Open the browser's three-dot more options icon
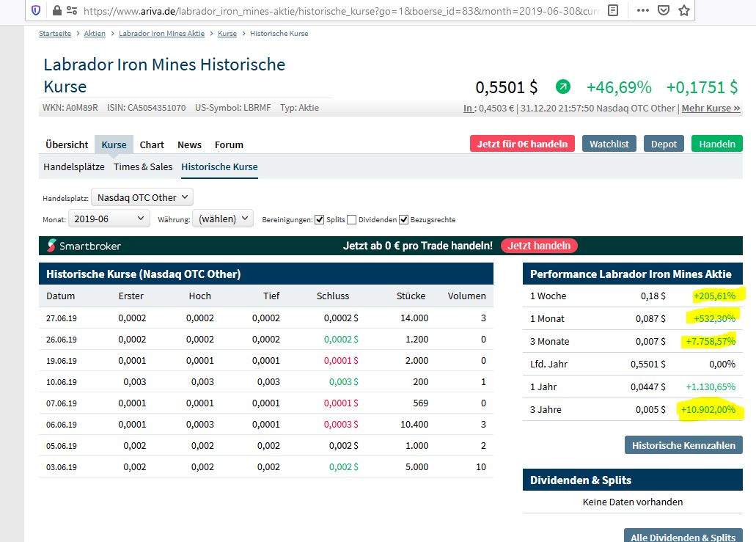The width and height of the screenshot is (756, 542). click(x=642, y=10)
